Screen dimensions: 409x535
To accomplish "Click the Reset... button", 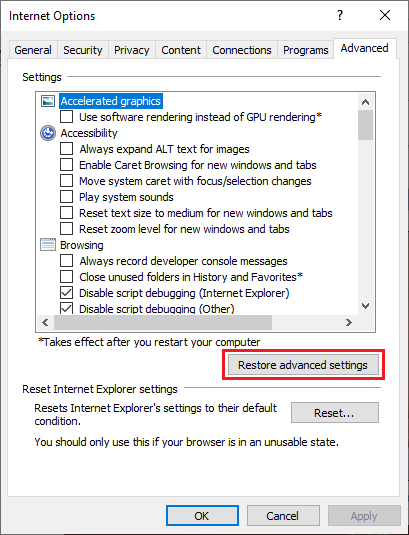I will (x=335, y=413).
